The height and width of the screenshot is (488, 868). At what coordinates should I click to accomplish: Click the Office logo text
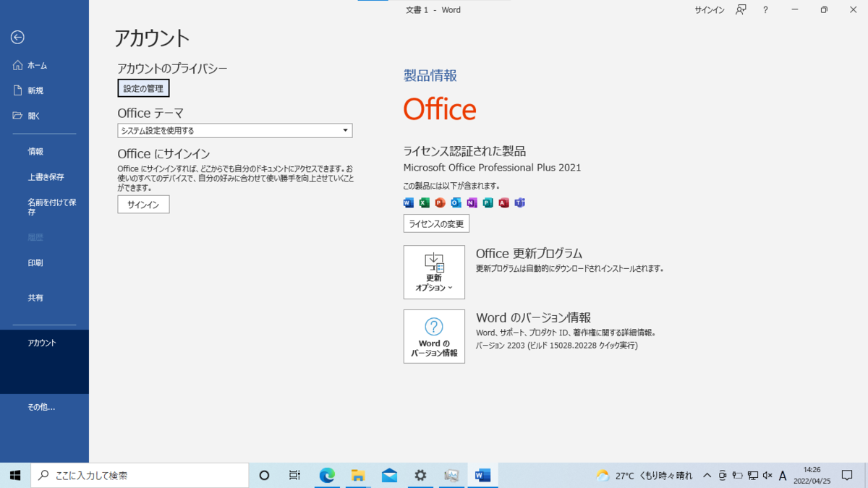point(440,110)
